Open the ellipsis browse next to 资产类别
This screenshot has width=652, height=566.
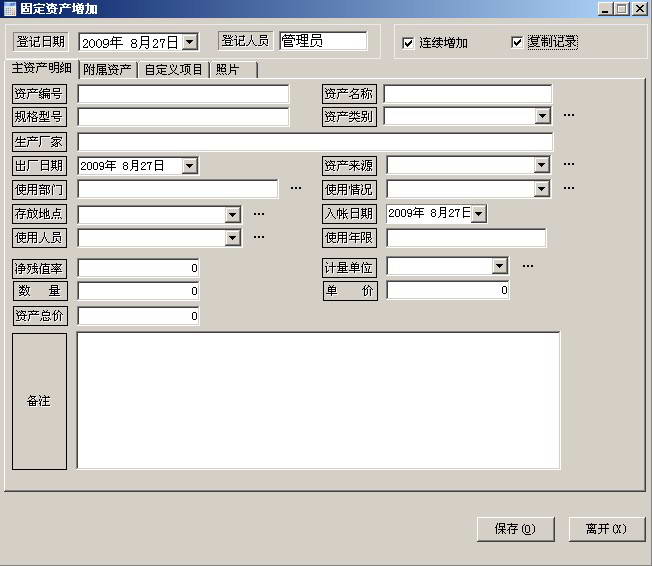click(569, 115)
